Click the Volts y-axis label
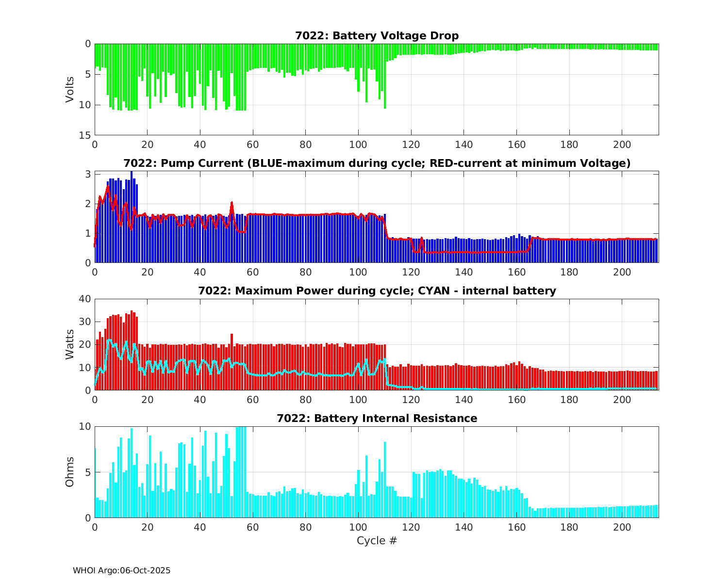Image resolution: width=728 pixels, height=582 pixels. pyautogui.click(x=70, y=89)
